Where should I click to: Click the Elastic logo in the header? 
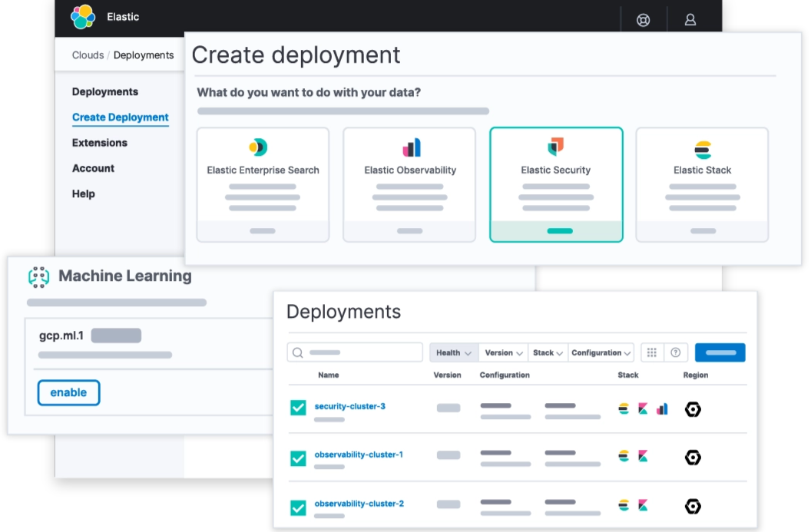coord(83,17)
